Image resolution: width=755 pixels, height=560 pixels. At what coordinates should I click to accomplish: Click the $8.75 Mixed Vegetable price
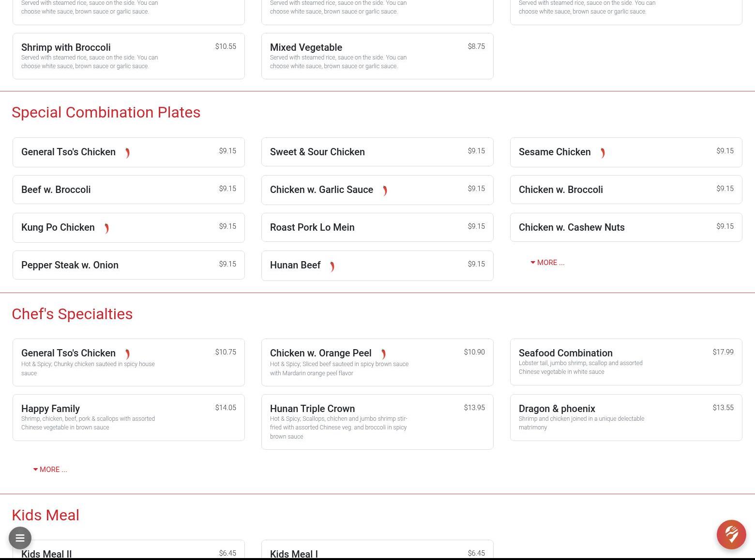pos(476,46)
